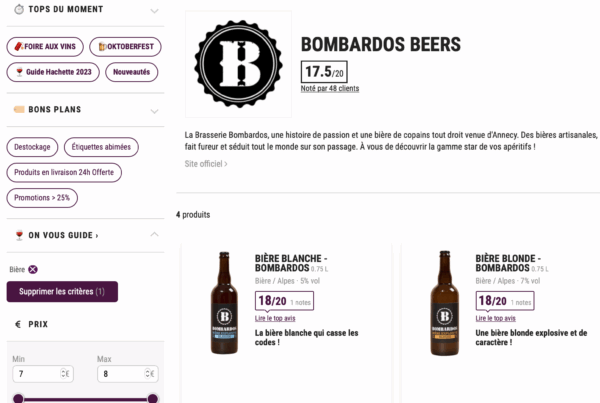Collapse the On vous guide section

(154, 235)
